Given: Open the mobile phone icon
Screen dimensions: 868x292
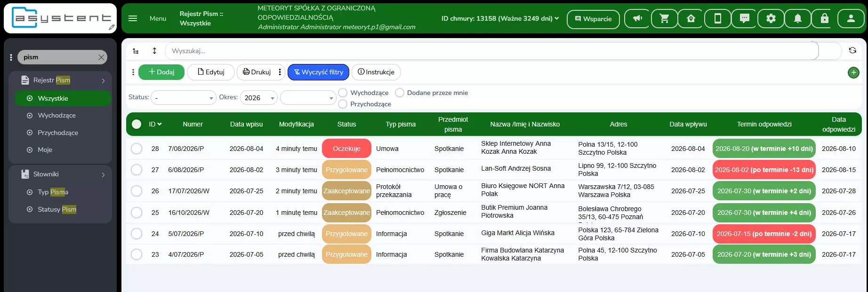Looking at the screenshot, I should pos(718,19).
